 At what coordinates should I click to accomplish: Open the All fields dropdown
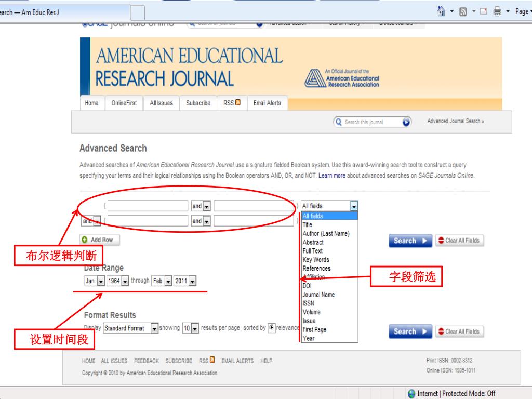[329, 206]
